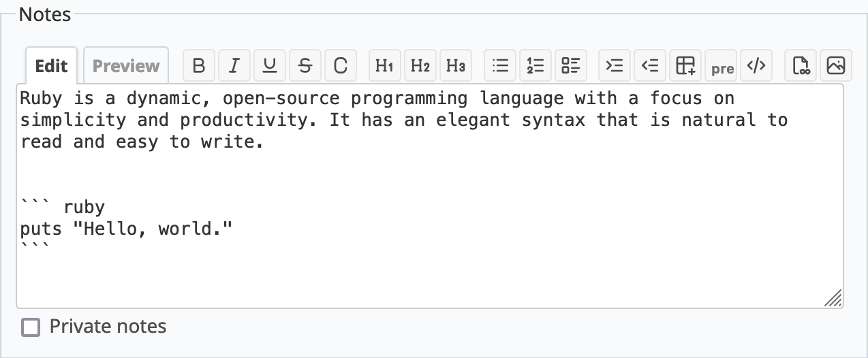868x358 pixels.
Task: Remove blockquote indentation
Action: point(650,65)
